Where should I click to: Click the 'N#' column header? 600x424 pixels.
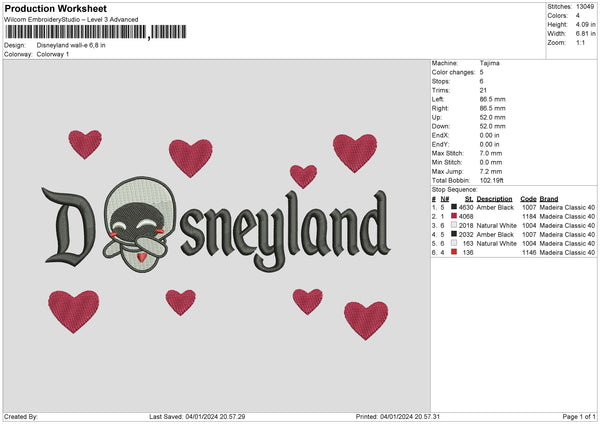pos(445,199)
